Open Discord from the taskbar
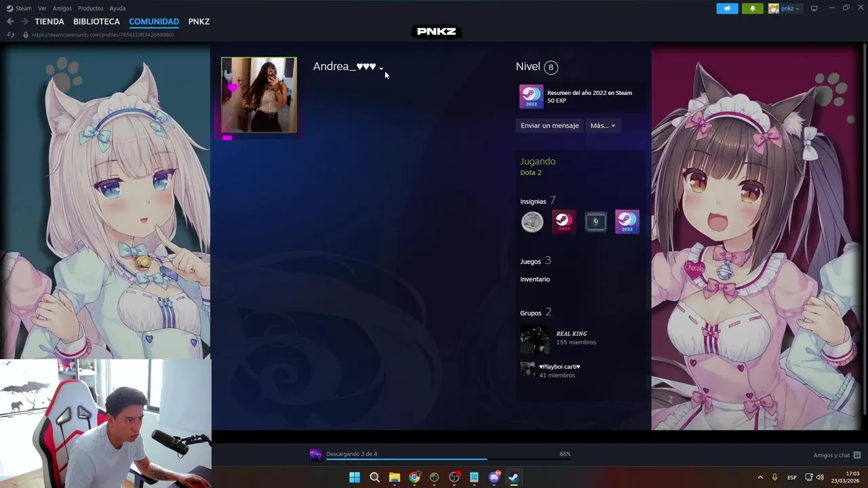Viewport: 868px width, 488px height. tap(494, 477)
